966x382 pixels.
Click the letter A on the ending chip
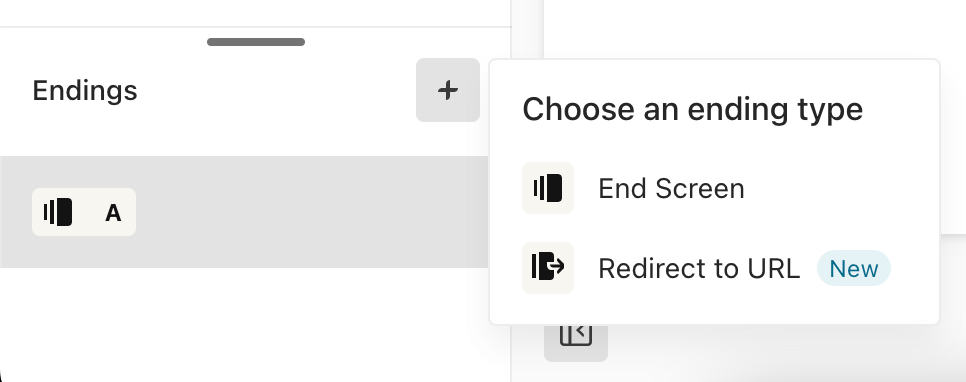pos(113,213)
